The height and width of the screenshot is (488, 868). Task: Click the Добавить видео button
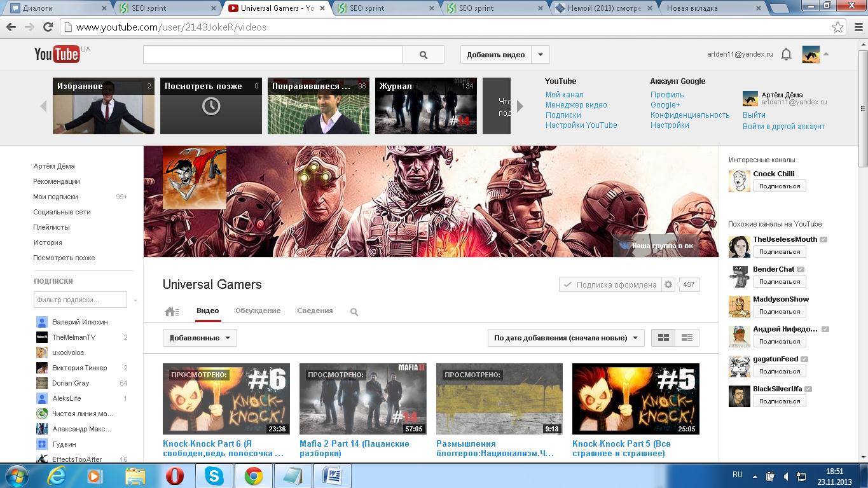(496, 55)
